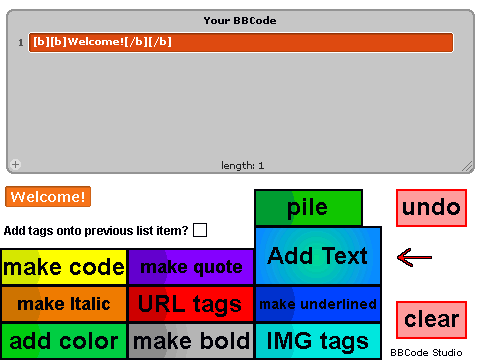Click the length: 1 label
This screenshot has width=480, height=360.
[242, 165]
